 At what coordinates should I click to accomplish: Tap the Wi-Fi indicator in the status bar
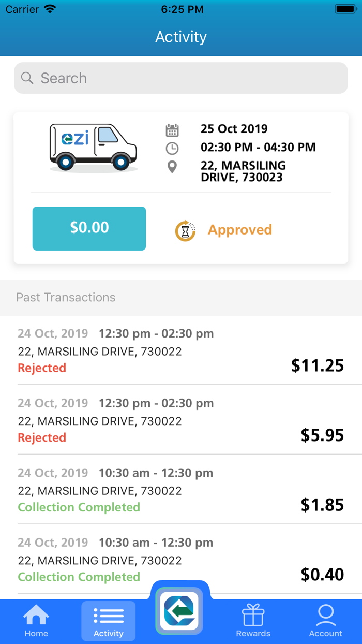49,8
